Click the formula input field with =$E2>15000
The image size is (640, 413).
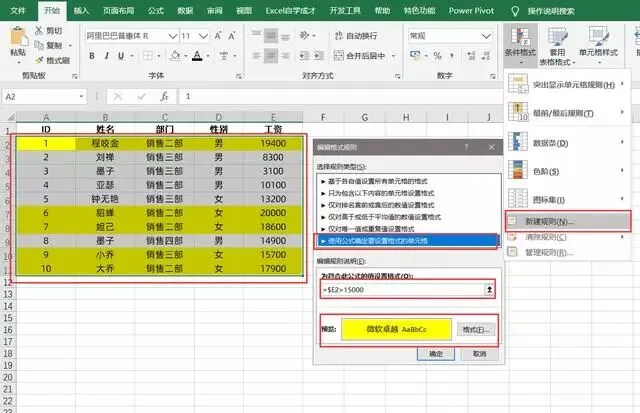(x=402, y=290)
